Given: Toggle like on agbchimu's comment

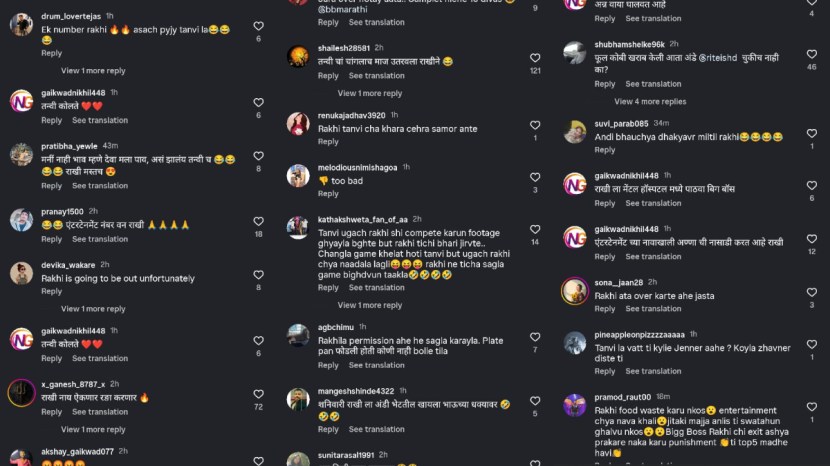Looking at the screenshot, I should coord(535,337).
